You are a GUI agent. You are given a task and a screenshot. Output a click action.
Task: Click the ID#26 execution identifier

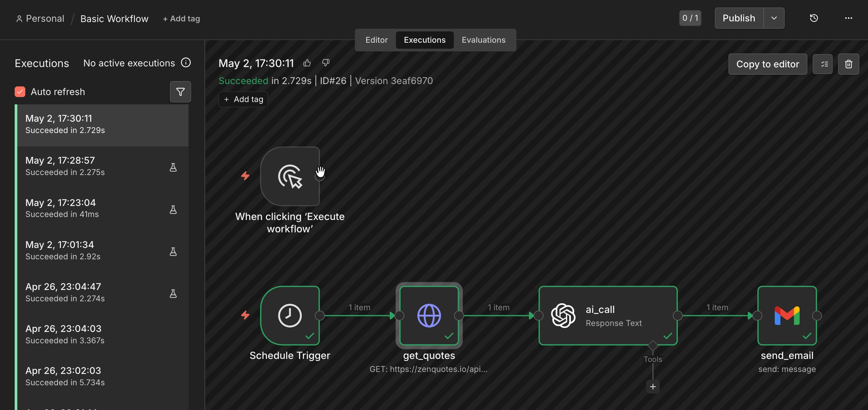pyautogui.click(x=333, y=81)
